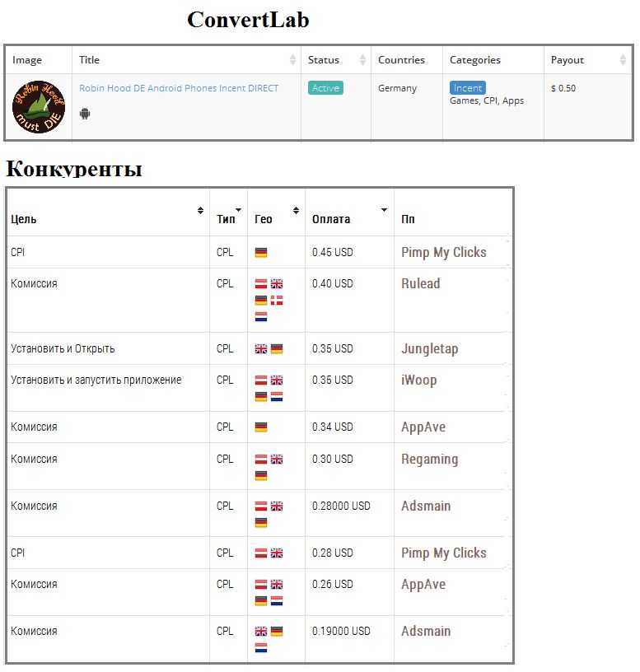Sort competitors by Цель column arrows

click(x=200, y=210)
